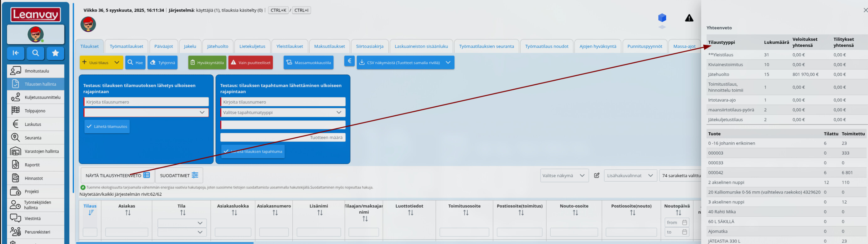
Task: Toggle the Hyväksyntätila mode
Action: [207, 63]
